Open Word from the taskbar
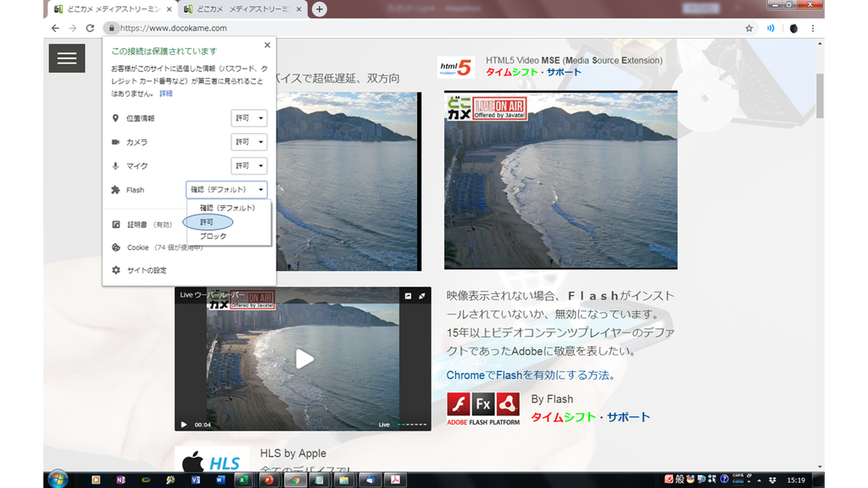 (x=220, y=480)
